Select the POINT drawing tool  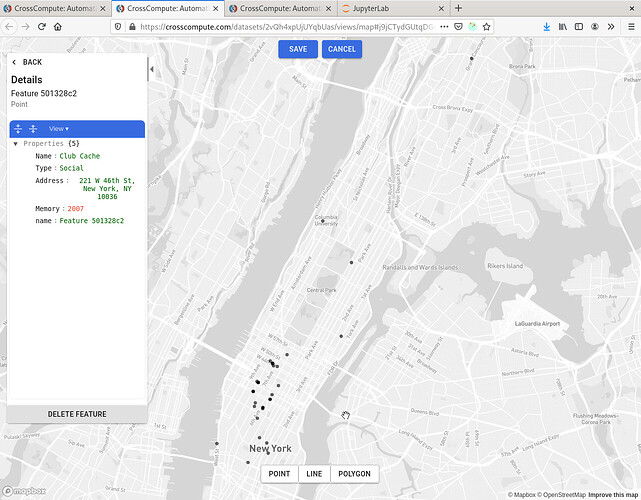click(279, 474)
